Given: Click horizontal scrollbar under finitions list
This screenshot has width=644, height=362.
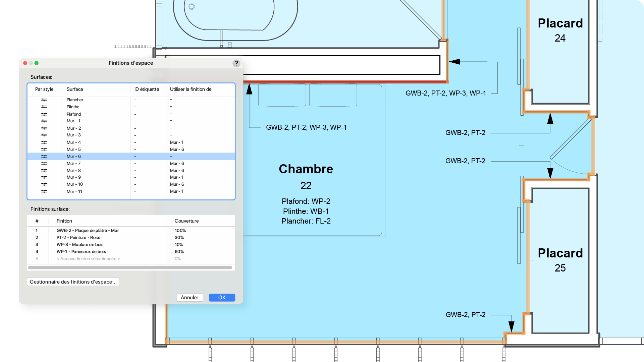Looking at the screenshot, I should pyautogui.click(x=130, y=268).
